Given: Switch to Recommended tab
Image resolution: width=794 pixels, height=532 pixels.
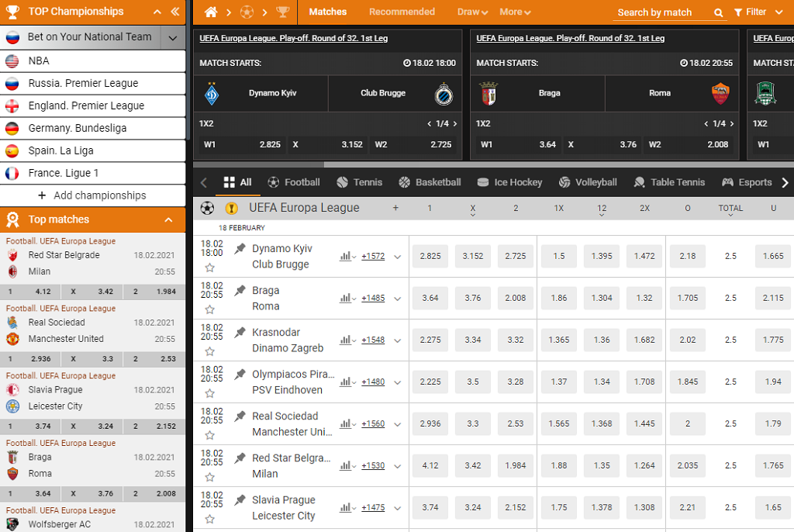Looking at the screenshot, I should pos(402,12).
